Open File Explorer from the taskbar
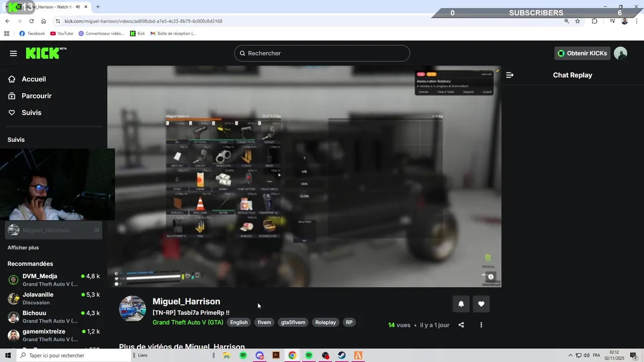 [x=226, y=355]
